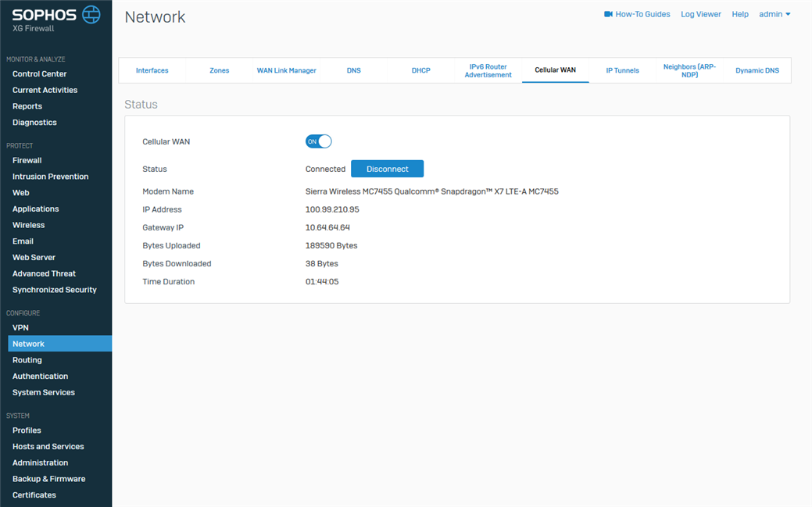This screenshot has width=812, height=507.
Task: Select Intrusion Prevention in the sidebar
Action: 50,177
